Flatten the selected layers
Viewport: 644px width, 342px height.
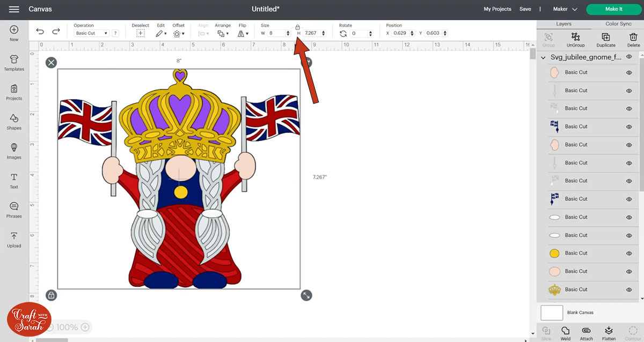point(609,332)
